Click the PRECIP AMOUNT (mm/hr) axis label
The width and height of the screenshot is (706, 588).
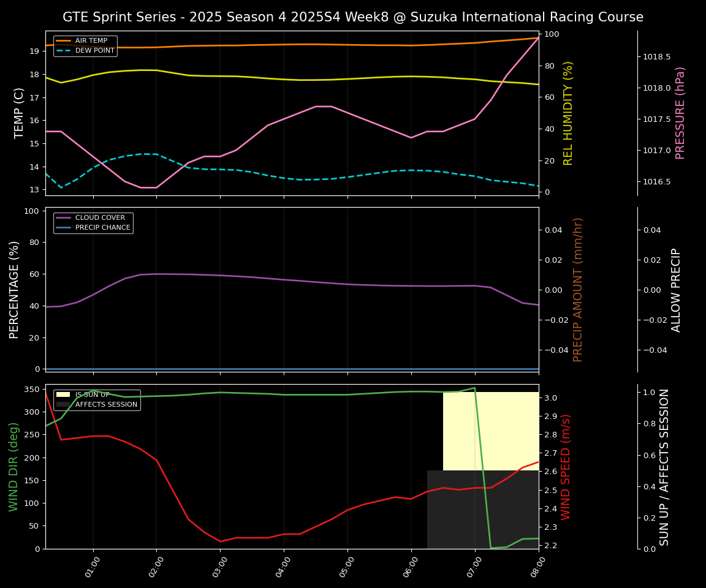tap(578, 289)
